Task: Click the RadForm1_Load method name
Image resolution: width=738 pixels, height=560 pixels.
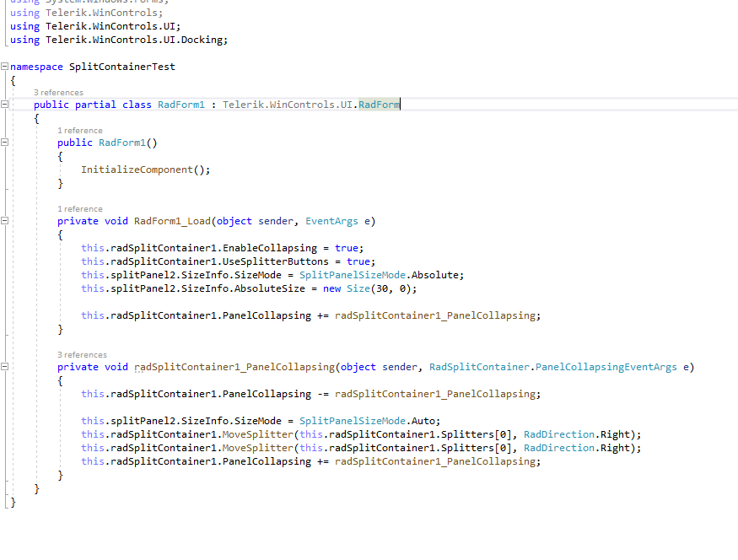Action: click(172, 221)
